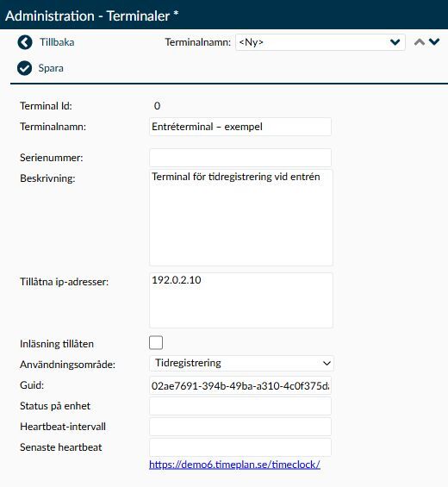
Task: Click the Terminal Id label
Action: (x=46, y=106)
